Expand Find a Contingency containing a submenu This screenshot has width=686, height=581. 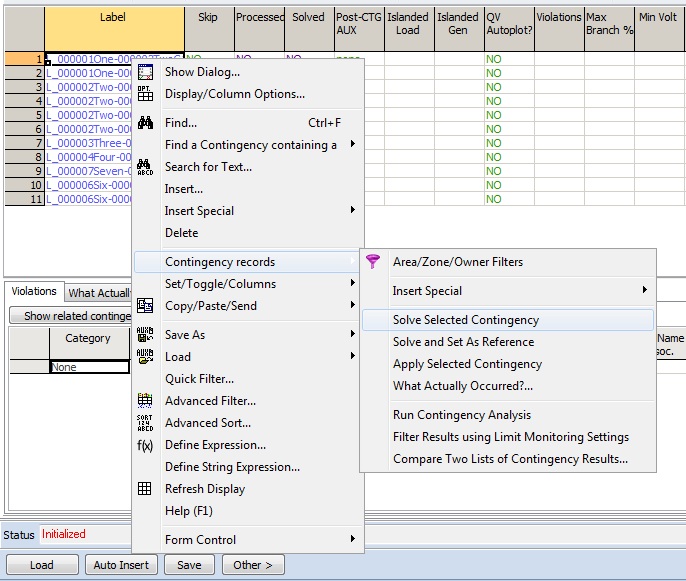(250, 145)
